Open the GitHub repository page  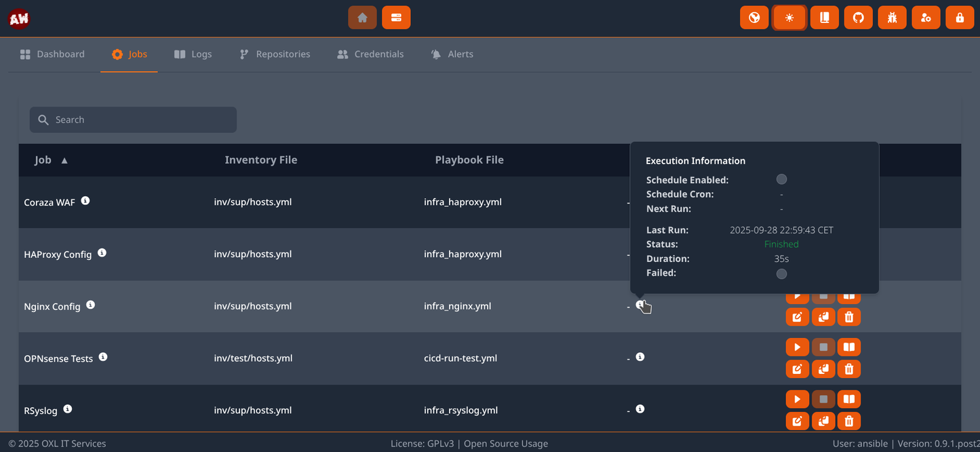(x=858, y=17)
